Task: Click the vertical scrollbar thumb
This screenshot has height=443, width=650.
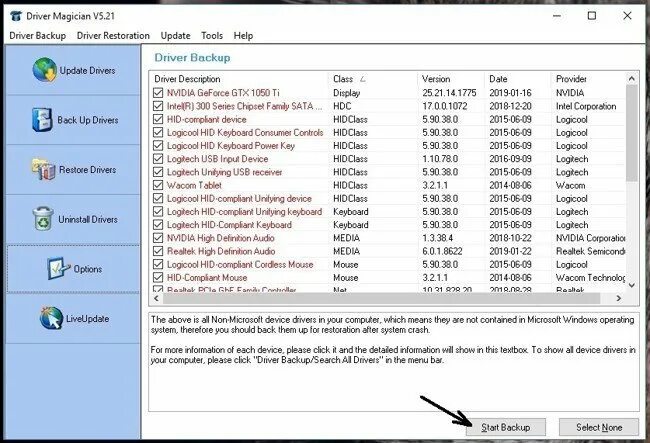Action: click(x=632, y=133)
